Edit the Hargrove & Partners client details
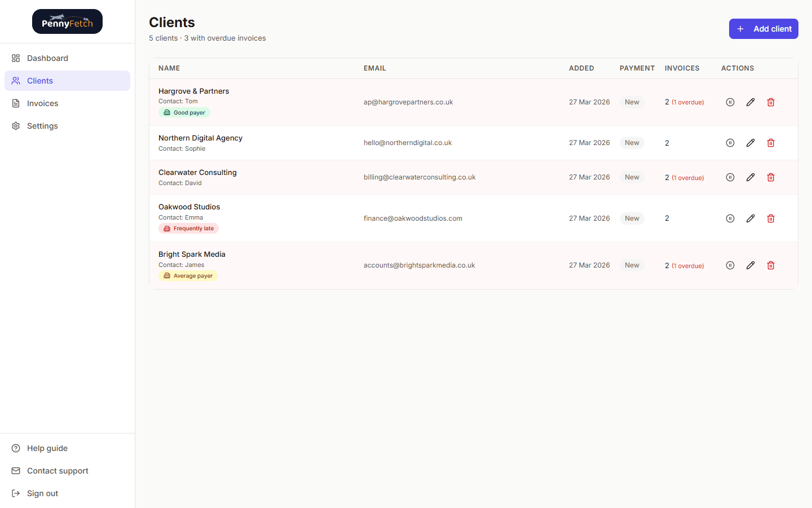 coord(750,102)
